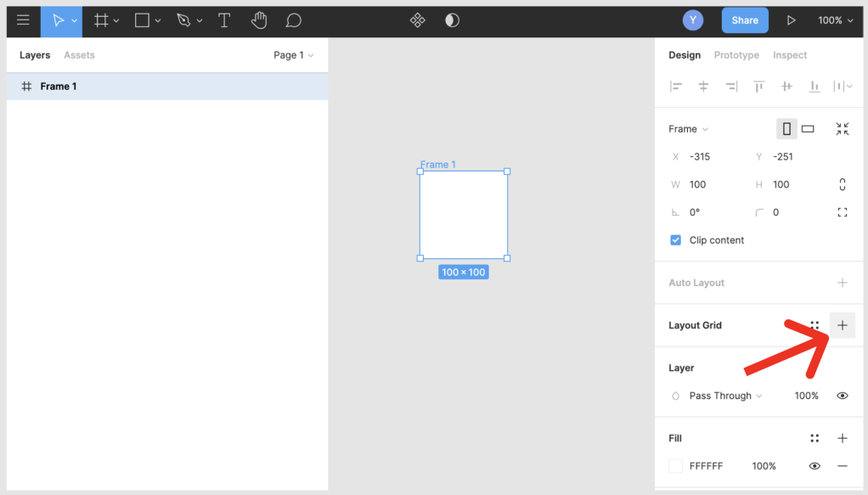Click the Resize to fit icon
The image size is (868, 495).
click(x=842, y=129)
